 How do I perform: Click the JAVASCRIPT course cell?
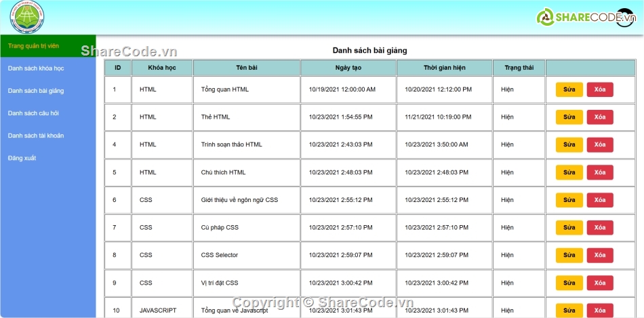coord(162,307)
